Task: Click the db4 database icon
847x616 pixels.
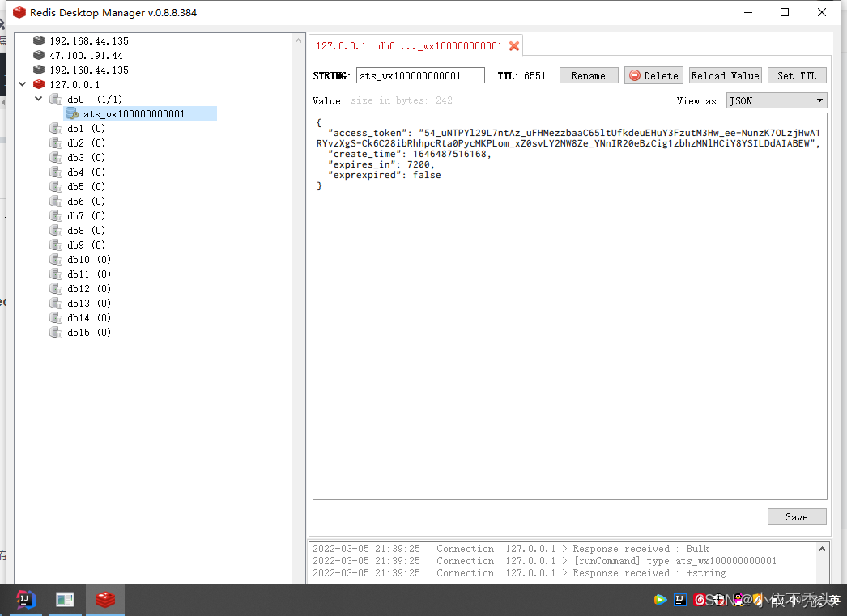Action: click(x=56, y=172)
